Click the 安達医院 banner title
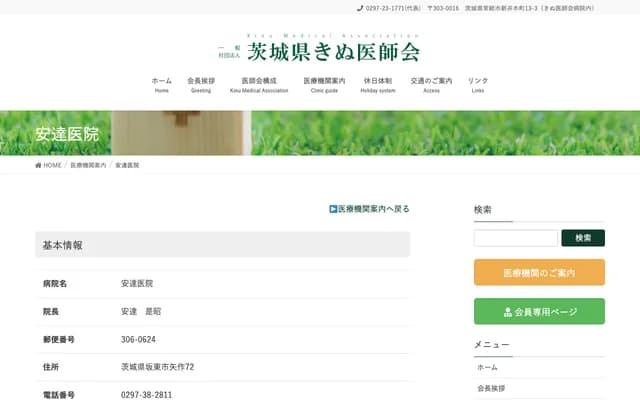This screenshot has width=640, height=400. coord(67,134)
